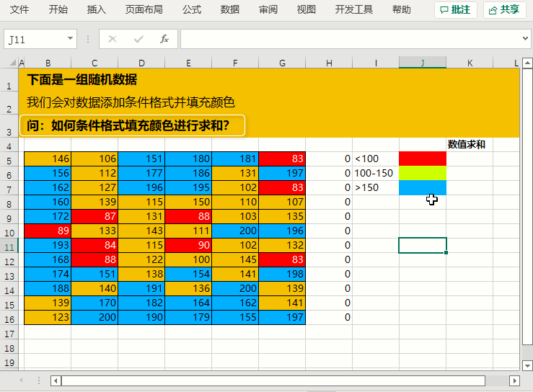Click the horizontal scrollbar thumb
The width and height of the screenshot is (533, 392).
click(273, 380)
